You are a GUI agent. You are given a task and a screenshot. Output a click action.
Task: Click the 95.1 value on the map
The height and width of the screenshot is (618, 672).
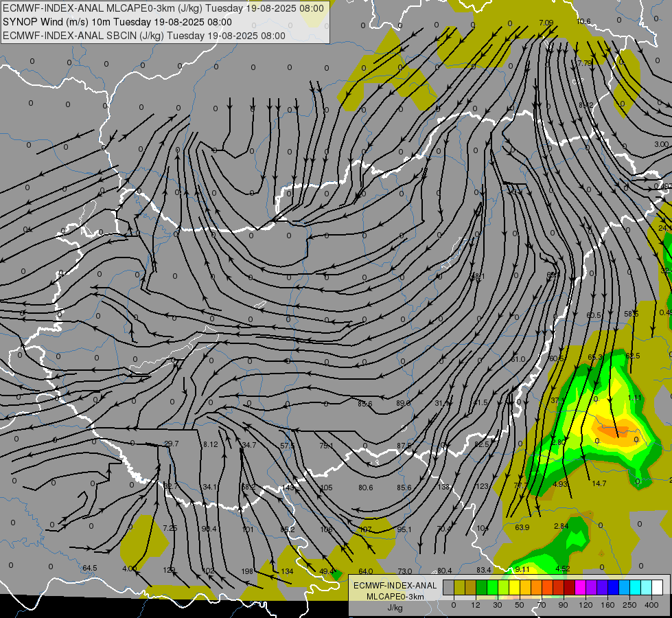click(404, 529)
